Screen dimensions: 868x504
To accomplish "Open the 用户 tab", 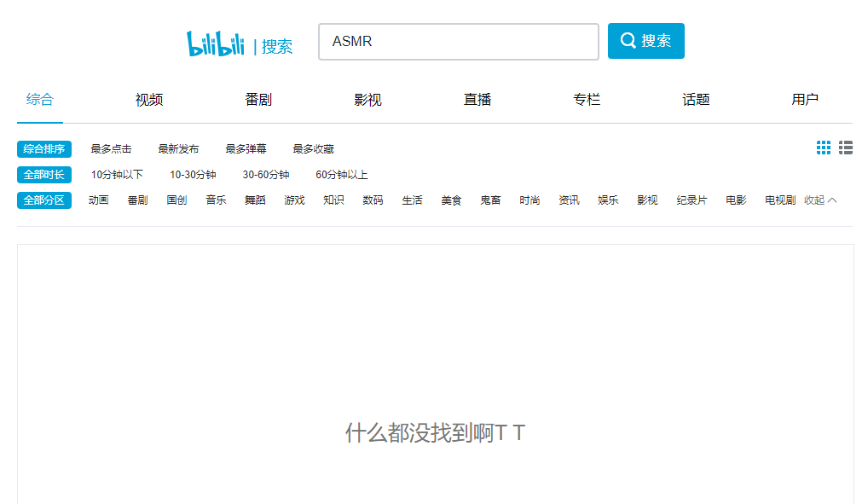I will [x=805, y=100].
